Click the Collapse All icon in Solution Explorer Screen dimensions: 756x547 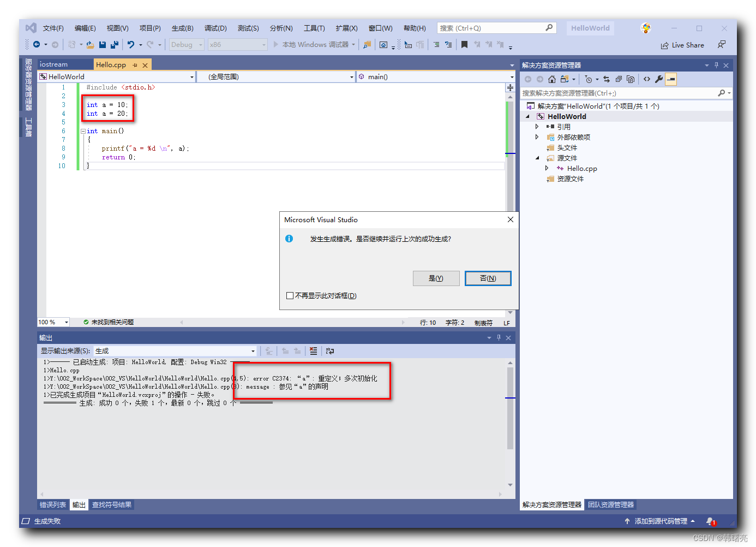tap(619, 79)
